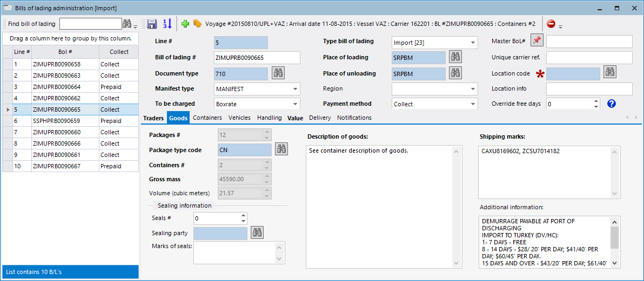
Task: Click the application icon in title bar
Action: click(7, 8)
